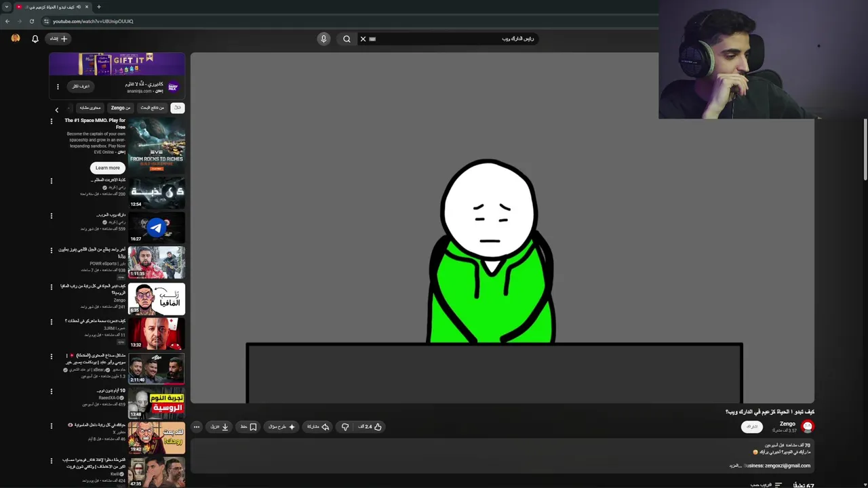Viewport: 868px width, 488px height.
Task: Open options for the EVE Space MMO ad
Action: (51, 121)
